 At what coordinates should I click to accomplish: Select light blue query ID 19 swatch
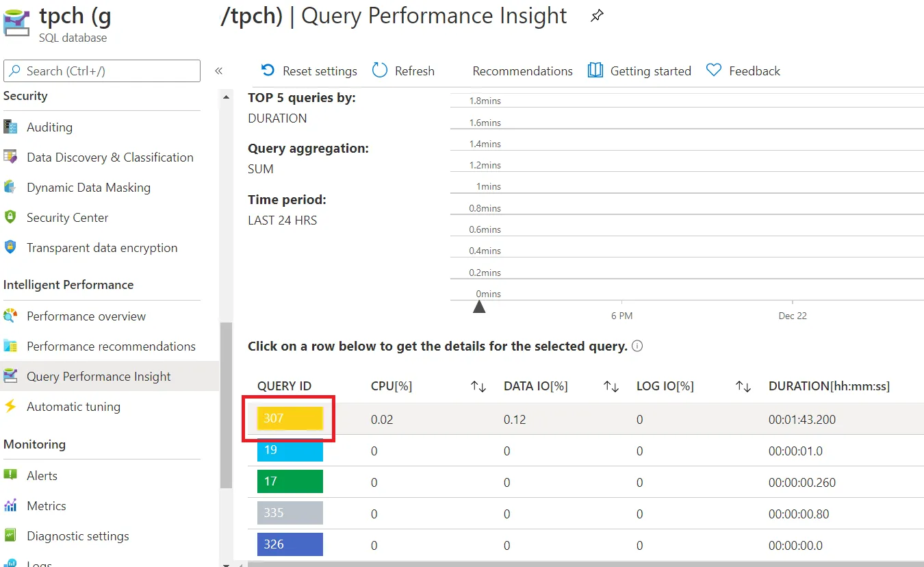(290, 450)
